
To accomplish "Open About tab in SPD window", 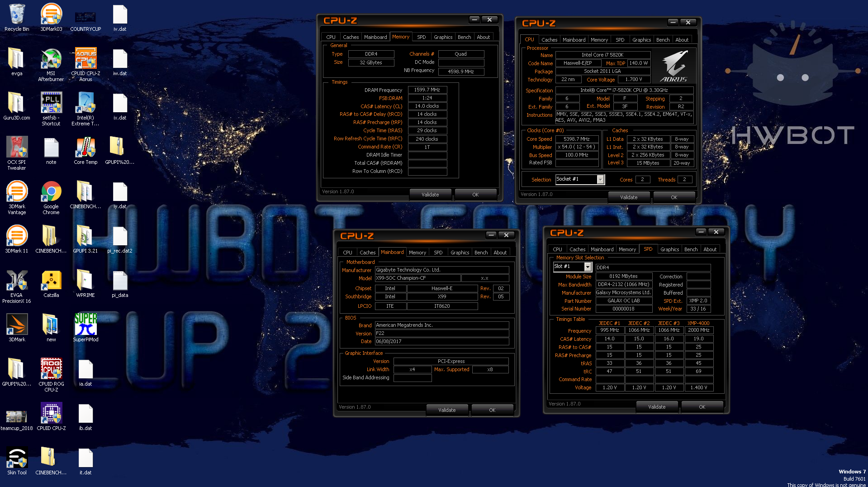I will click(x=710, y=249).
